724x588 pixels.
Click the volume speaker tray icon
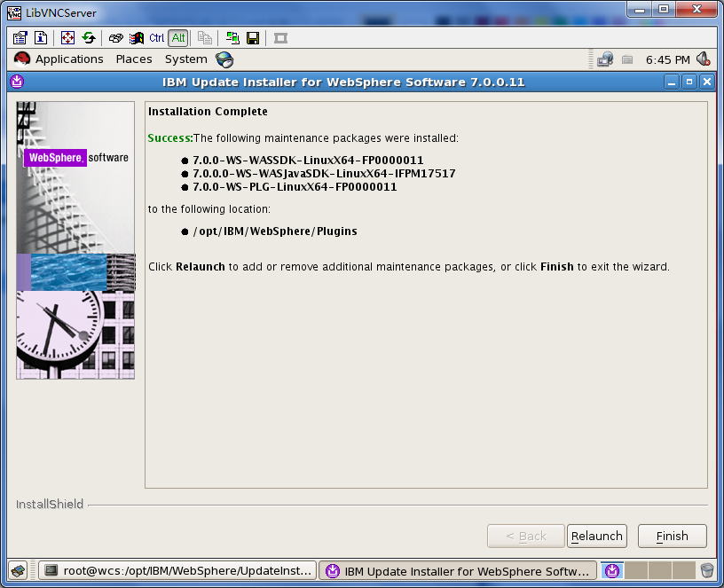[x=704, y=59]
